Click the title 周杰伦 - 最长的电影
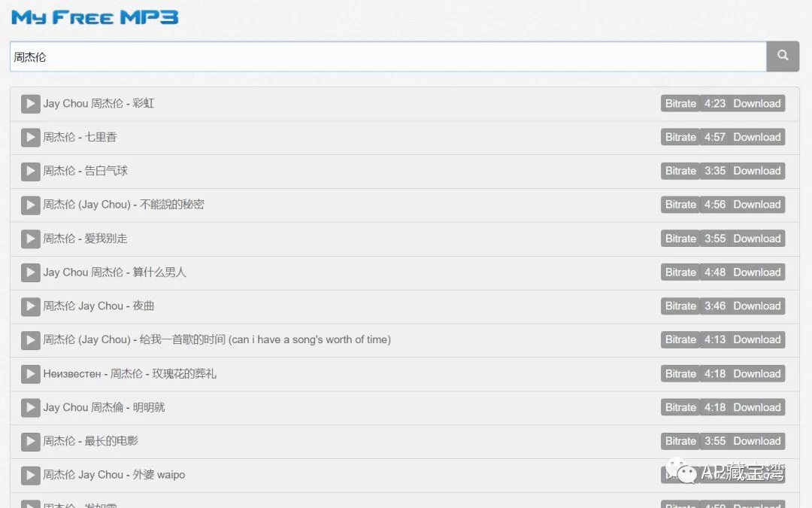The width and height of the screenshot is (812, 508). (x=91, y=441)
